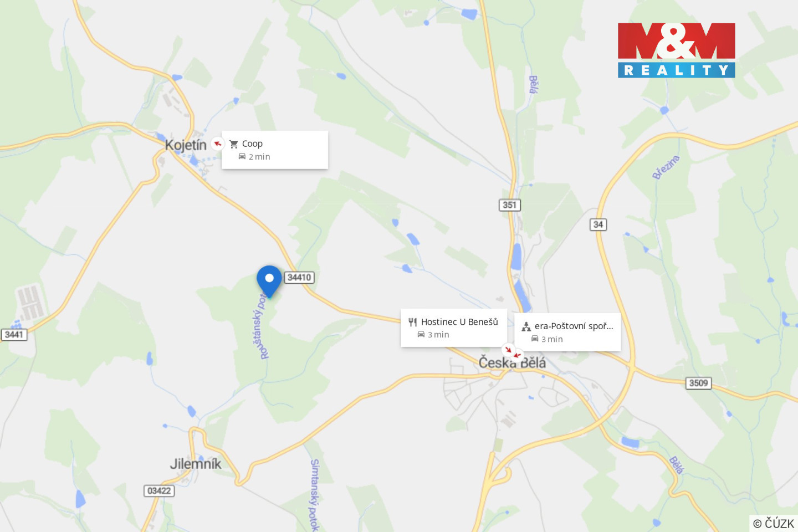The image size is (798, 532).
Task: Open the Hostinec U Benešů info card
Action: point(454,328)
